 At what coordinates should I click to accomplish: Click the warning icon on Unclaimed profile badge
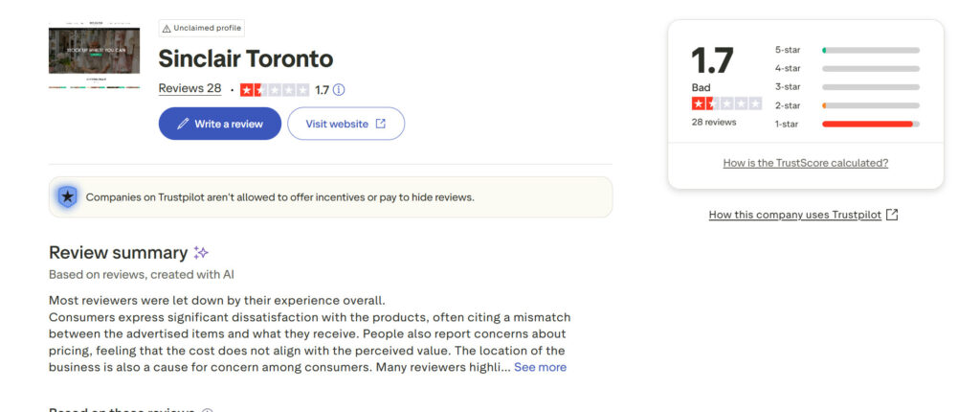coord(167,29)
